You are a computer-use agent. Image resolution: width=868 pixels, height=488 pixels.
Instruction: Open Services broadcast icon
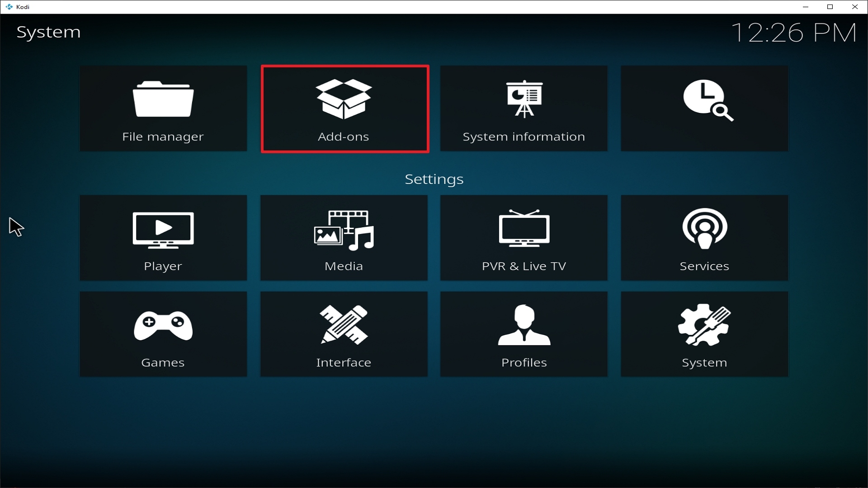coord(705,228)
